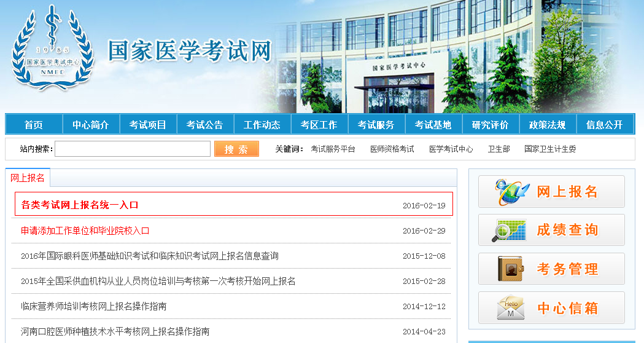Click the 网上报名 globe icon

(x=512, y=192)
